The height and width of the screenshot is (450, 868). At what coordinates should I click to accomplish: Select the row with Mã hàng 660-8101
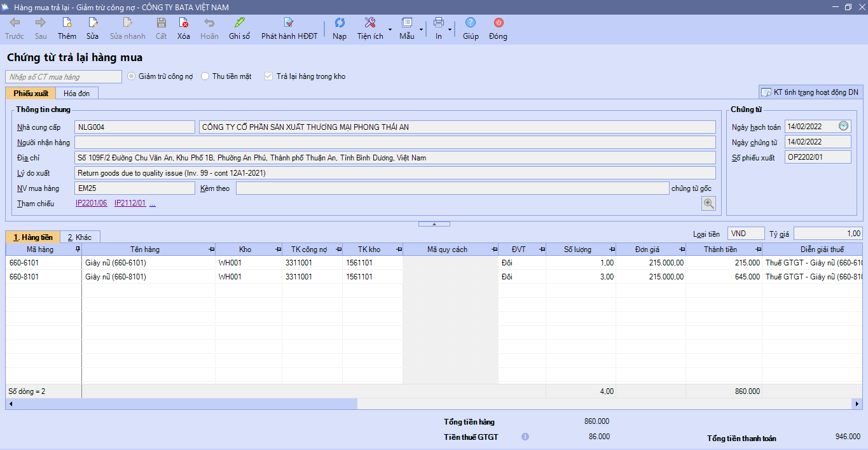click(434, 277)
